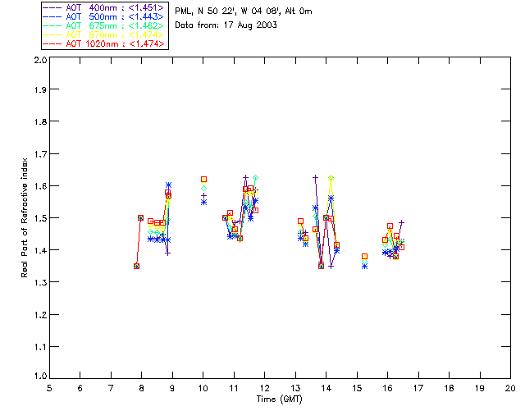This screenshot has width=525, height=420.
Task: Click the red dashed line sample in legend
Action: (x=52, y=43)
